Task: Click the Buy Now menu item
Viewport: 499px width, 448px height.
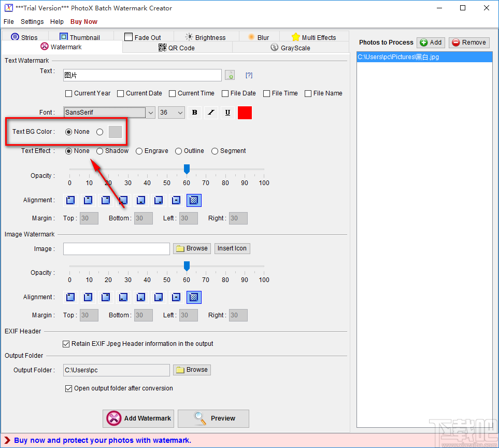Action: [84, 22]
